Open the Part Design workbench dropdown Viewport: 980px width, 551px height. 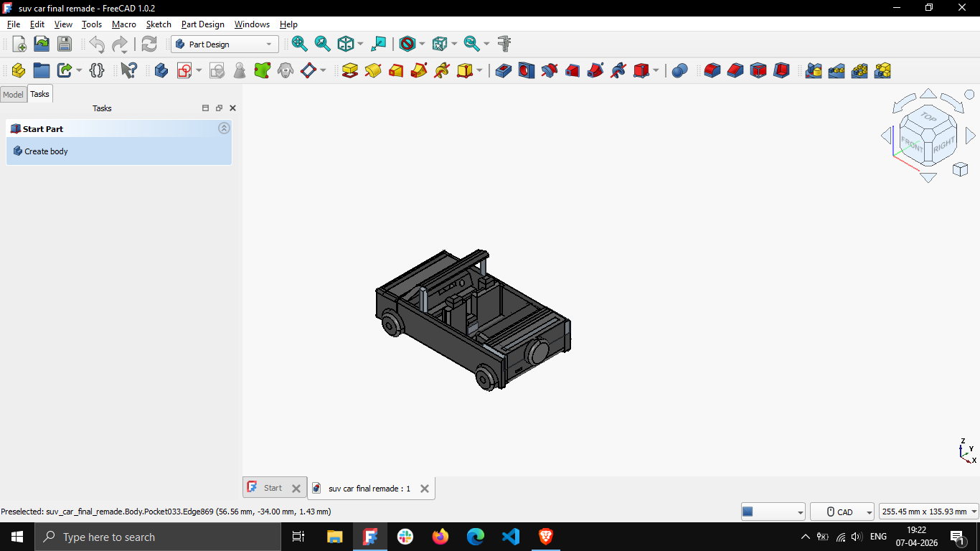pyautogui.click(x=225, y=44)
